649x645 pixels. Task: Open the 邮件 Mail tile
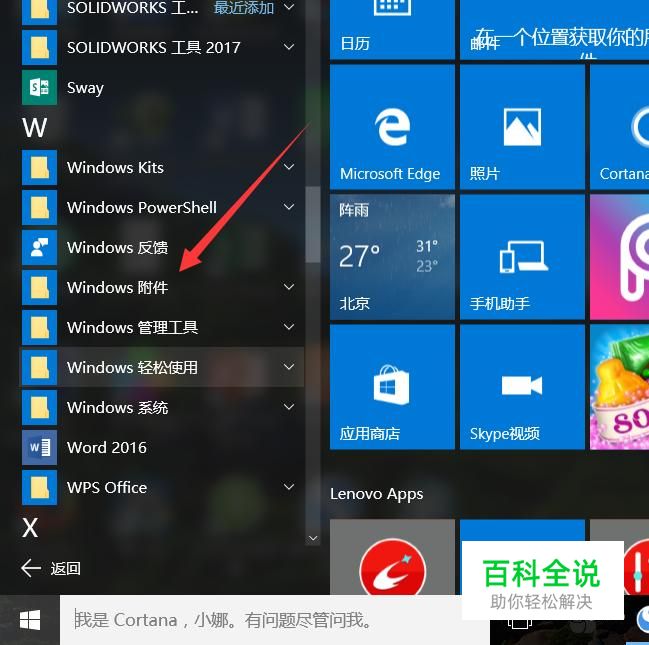[x=554, y=29]
